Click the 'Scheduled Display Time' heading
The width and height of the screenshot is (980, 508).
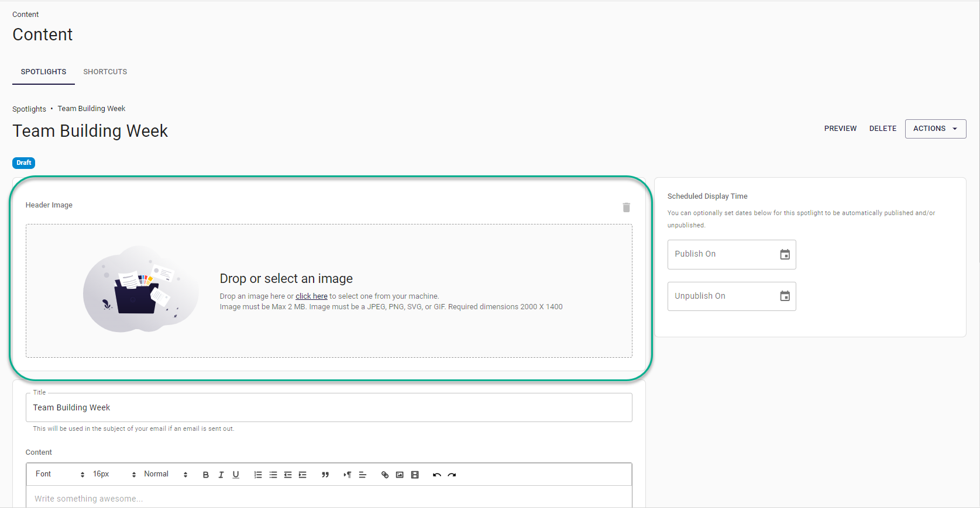(x=707, y=196)
